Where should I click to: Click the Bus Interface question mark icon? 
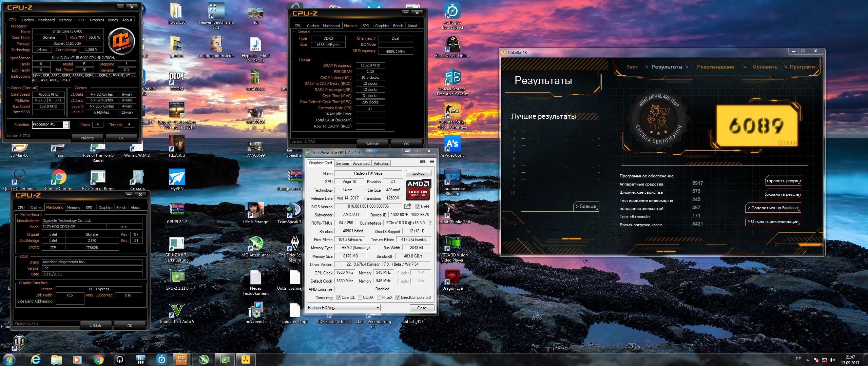click(430, 223)
